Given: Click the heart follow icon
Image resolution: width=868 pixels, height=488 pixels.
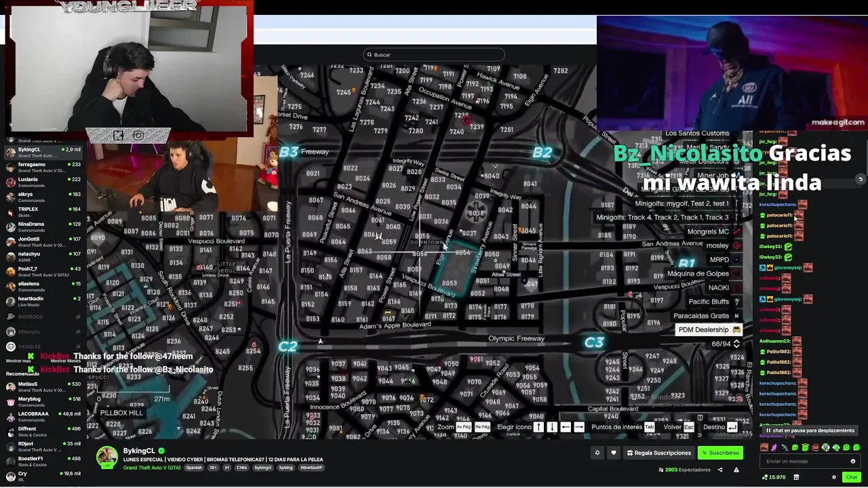Looking at the screenshot, I should pyautogui.click(x=614, y=453).
